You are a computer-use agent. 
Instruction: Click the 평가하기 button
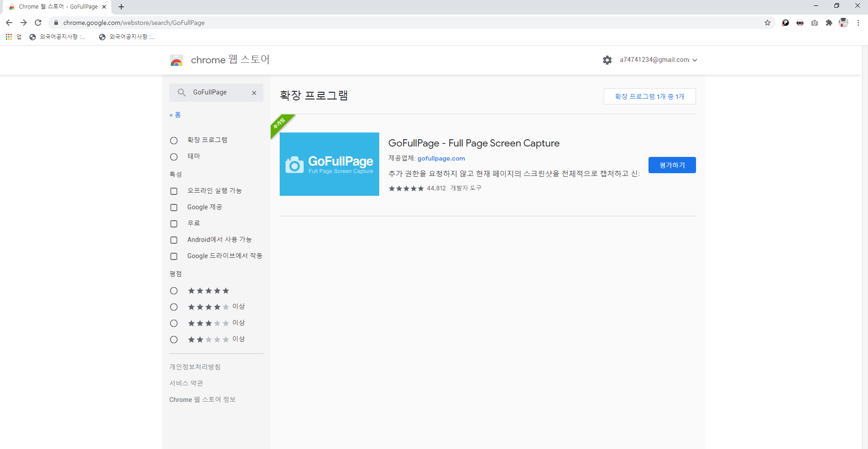672,165
